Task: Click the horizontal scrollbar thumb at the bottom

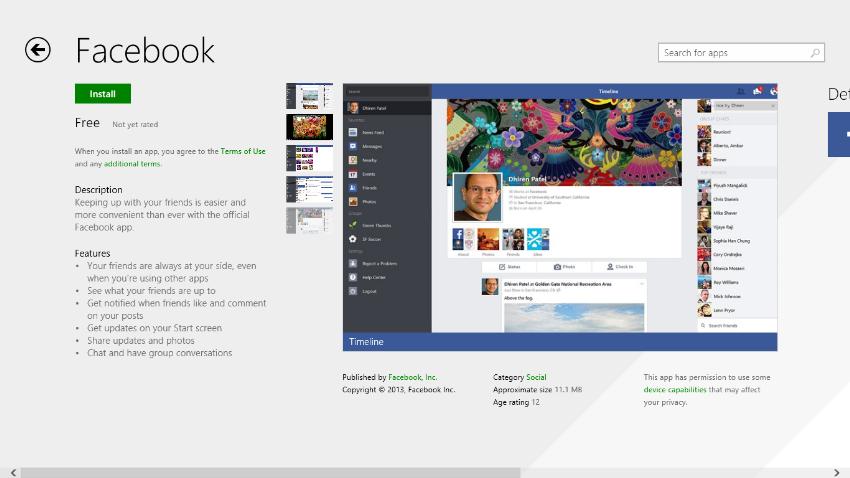Action: (270, 473)
